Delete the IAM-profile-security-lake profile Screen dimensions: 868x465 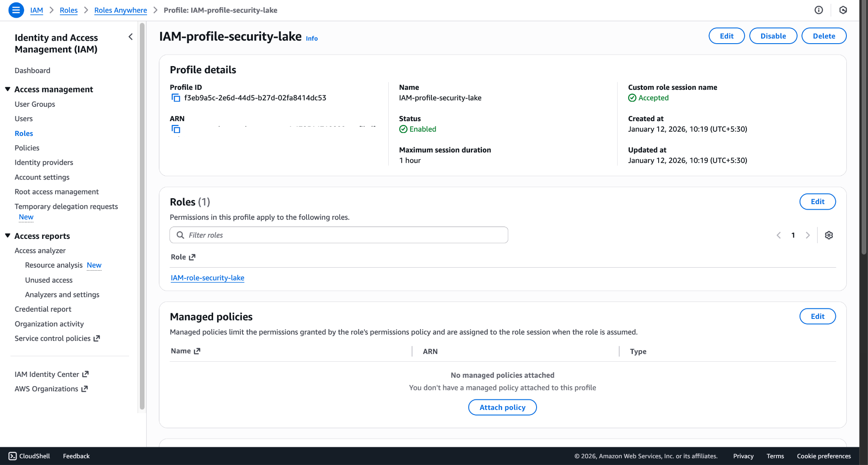(x=824, y=36)
